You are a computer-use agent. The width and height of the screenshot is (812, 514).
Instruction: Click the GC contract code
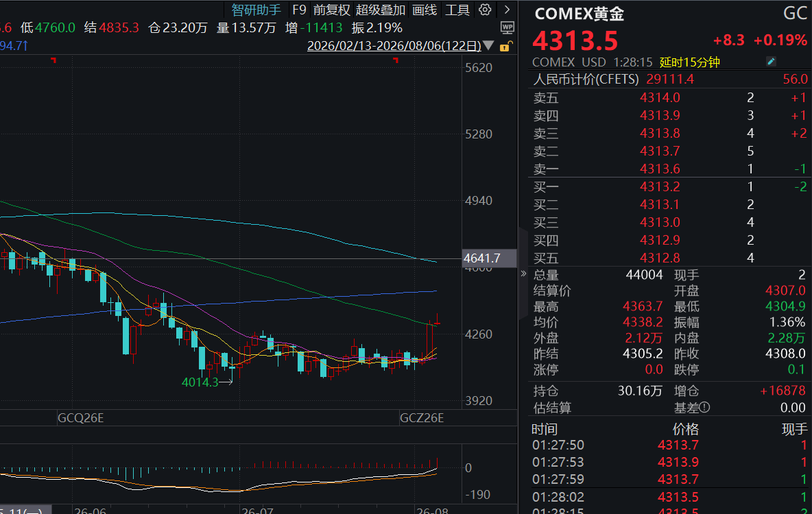(x=794, y=13)
